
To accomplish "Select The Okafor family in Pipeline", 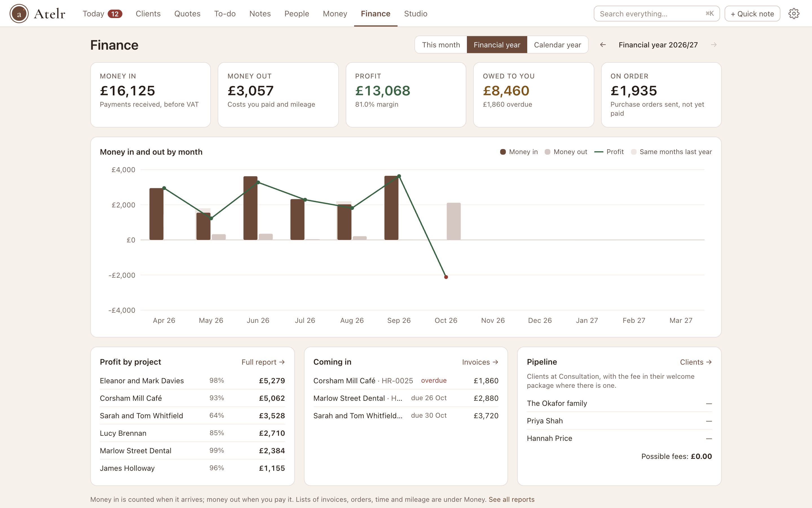I will 619,403.
